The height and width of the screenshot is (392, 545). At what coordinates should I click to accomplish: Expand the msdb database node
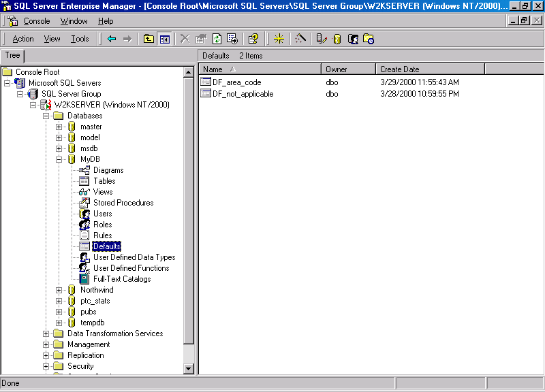[59, 148]
